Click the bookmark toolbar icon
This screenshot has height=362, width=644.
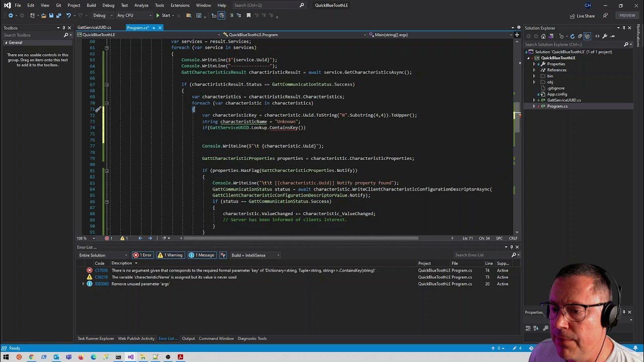pos(248,16)
